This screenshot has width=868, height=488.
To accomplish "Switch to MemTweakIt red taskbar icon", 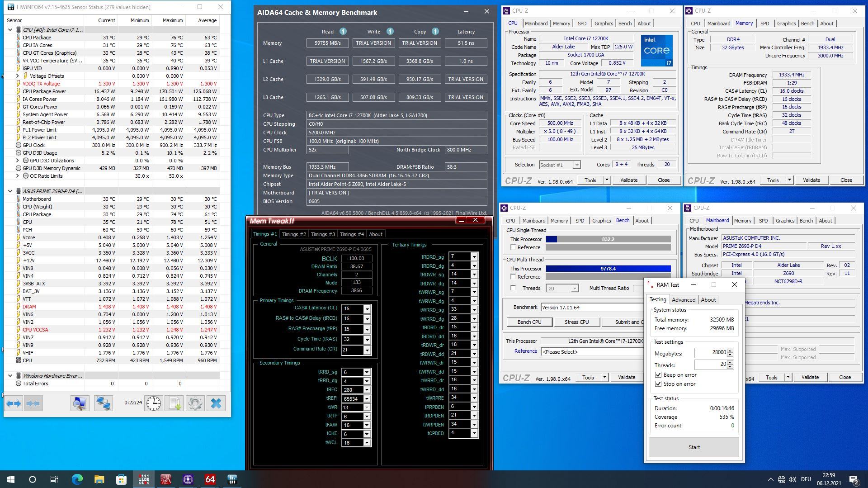I will 165,479.
